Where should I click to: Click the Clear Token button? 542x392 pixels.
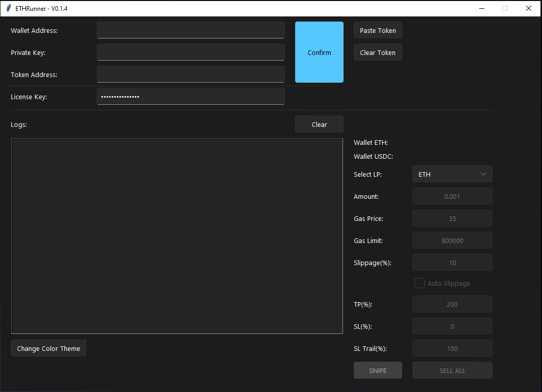(377, 52)
